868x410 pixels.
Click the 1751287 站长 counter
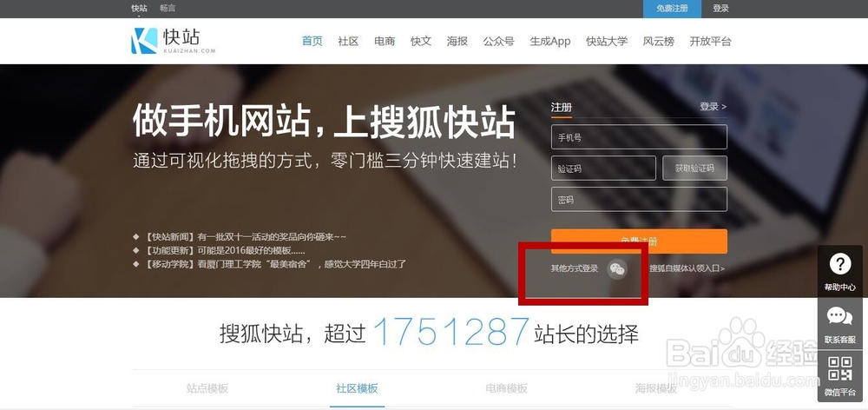[451, 333]
